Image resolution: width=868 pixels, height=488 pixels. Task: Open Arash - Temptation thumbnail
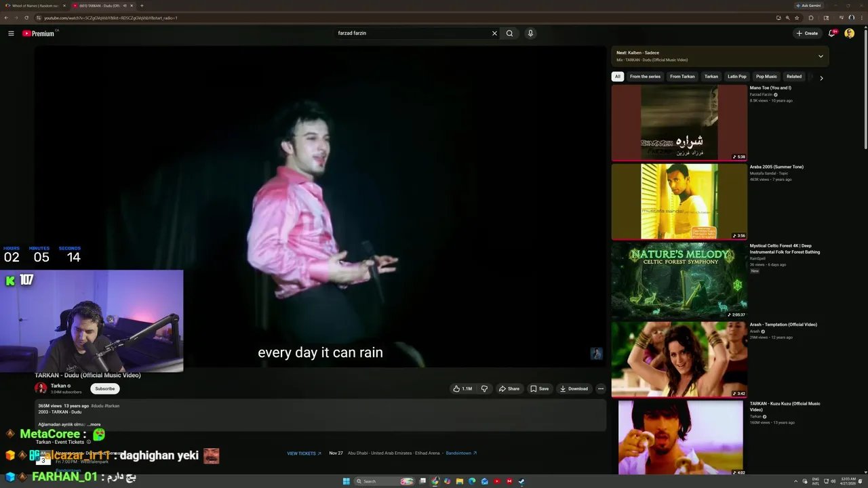679,360
